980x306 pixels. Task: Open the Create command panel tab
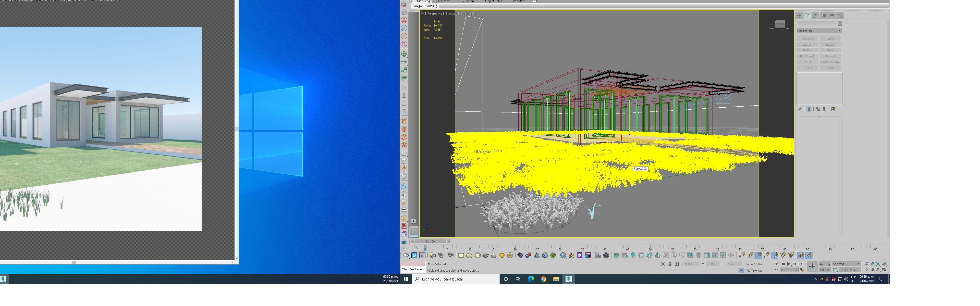click(799, 16)
